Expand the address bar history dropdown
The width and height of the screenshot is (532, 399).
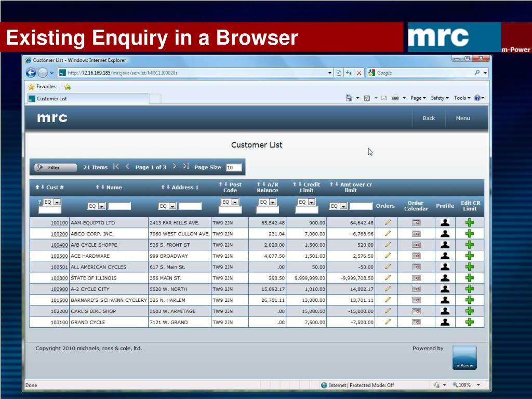(x=330, y=73)
